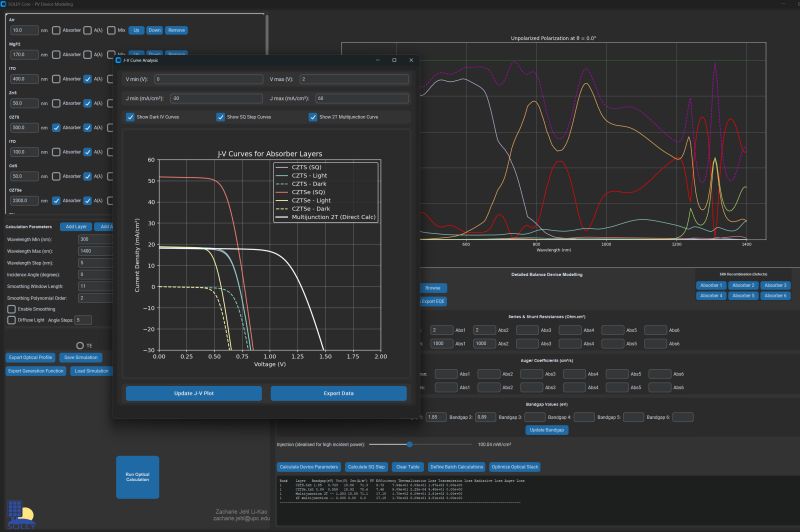Click the V min (V) input field
This screenshot has height=532, width=800.
coord(209,79)
